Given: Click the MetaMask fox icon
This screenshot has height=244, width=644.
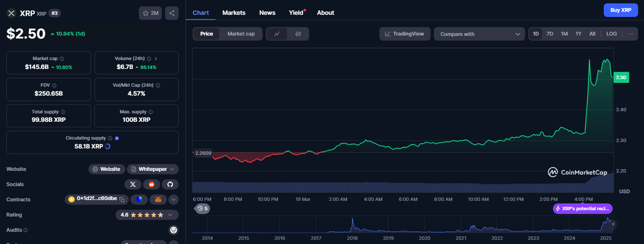Looking at the screenshot, I should [x=158, y=200].
